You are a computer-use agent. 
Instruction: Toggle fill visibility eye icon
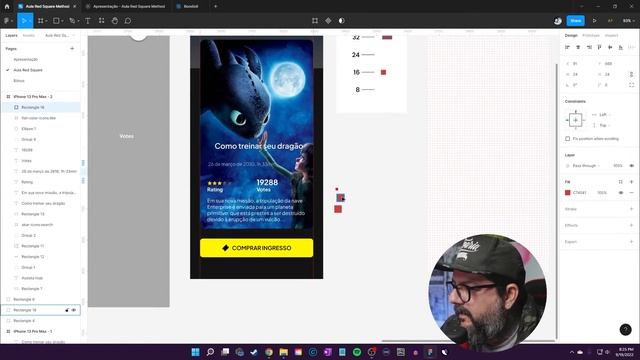621,193
